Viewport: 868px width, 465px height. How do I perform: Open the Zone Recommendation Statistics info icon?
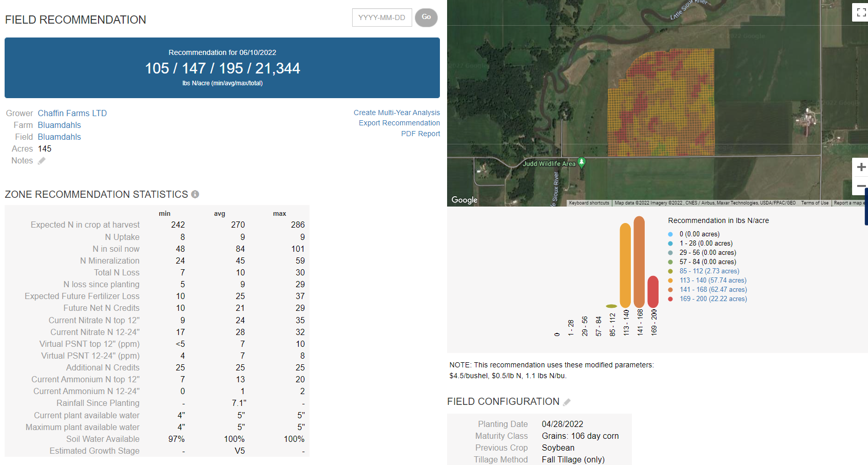195,194
